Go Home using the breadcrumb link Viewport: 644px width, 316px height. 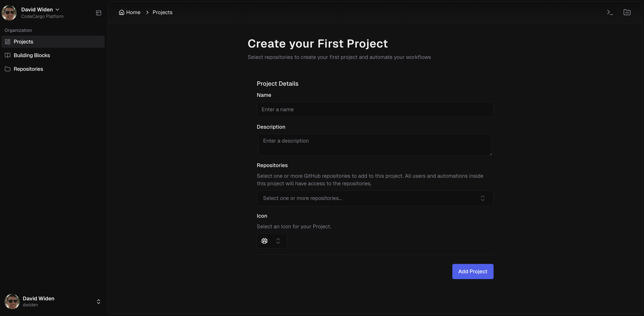point(133,12)
